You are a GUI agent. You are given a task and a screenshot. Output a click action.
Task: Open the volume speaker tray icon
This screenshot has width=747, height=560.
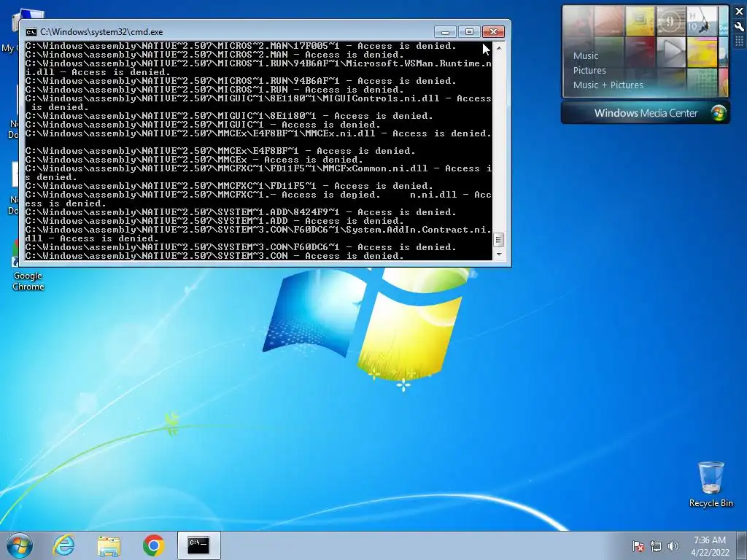(x=673, y=546)
